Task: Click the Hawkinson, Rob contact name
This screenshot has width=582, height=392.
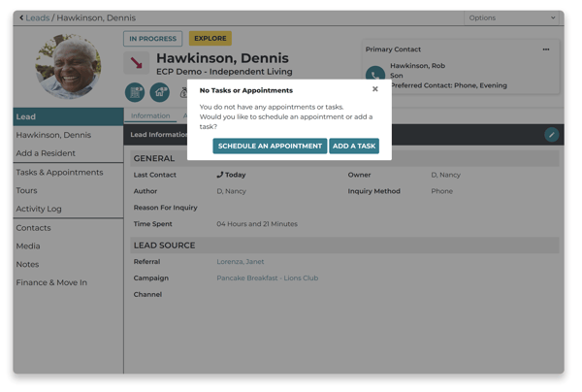Action: 417,66
